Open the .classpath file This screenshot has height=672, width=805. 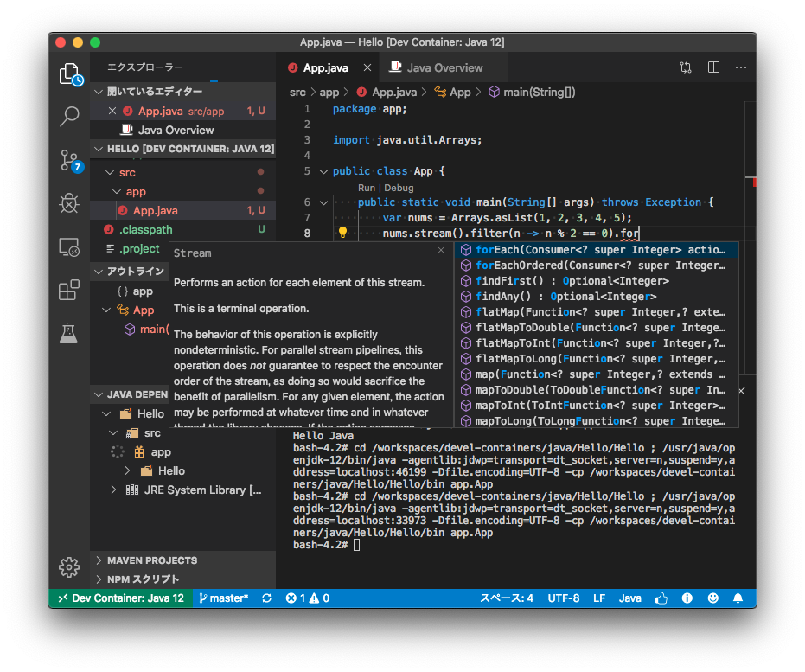[x=182, y=229]
